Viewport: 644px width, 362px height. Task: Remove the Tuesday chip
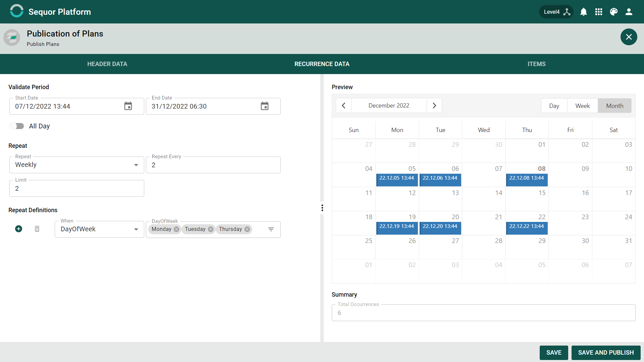tap(211, 229)
